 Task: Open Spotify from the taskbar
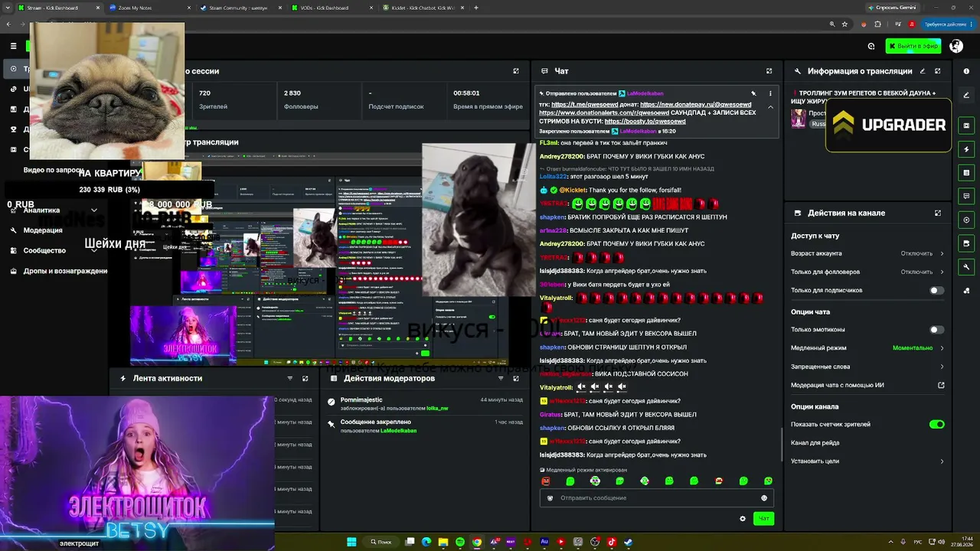click(x=460, y=542)
